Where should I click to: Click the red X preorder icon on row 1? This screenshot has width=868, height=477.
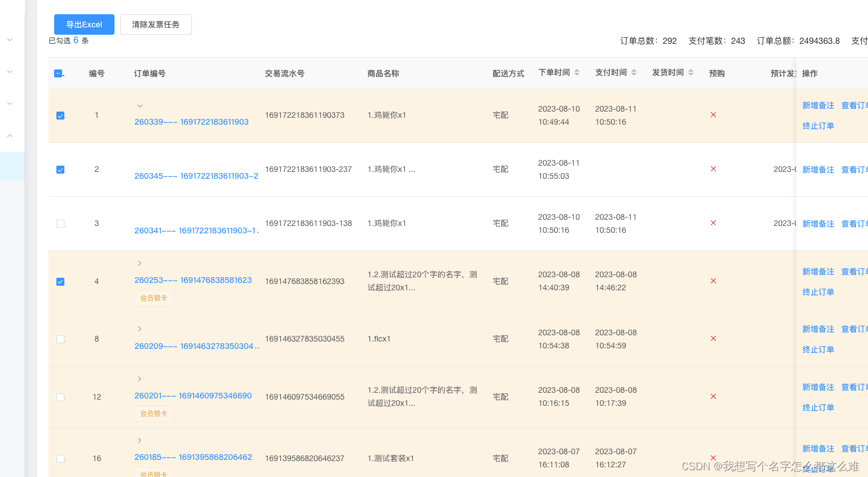(713, 114)
